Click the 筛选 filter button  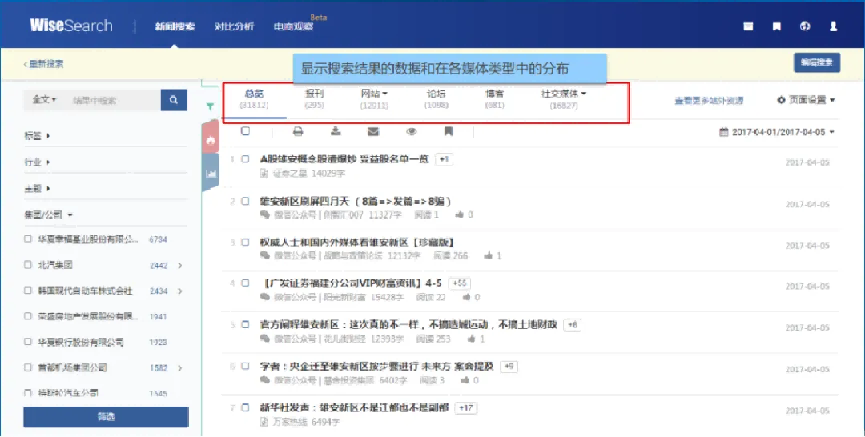[105, 416]
